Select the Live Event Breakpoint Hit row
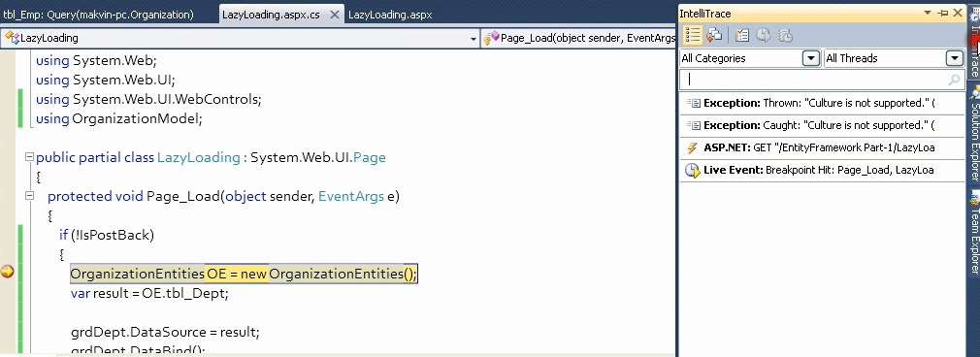980x357 pixels. pyautogui.click(x=823, y=170)
